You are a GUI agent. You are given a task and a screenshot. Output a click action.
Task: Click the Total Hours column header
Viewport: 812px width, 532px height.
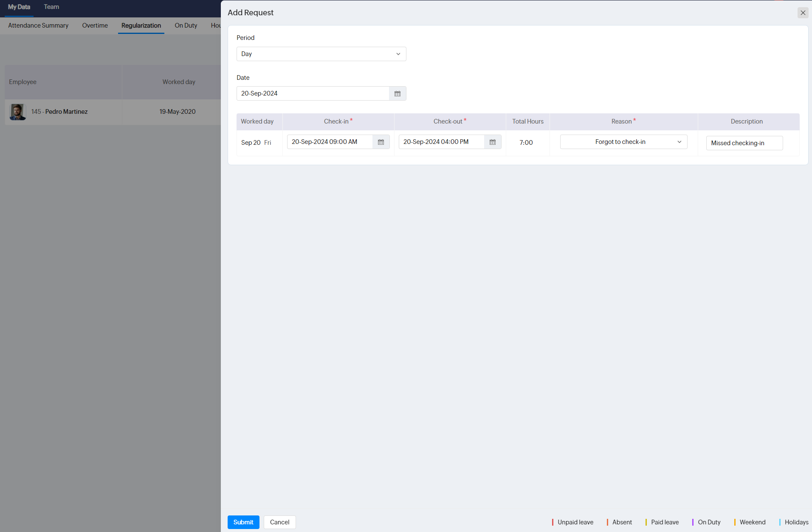528,121
